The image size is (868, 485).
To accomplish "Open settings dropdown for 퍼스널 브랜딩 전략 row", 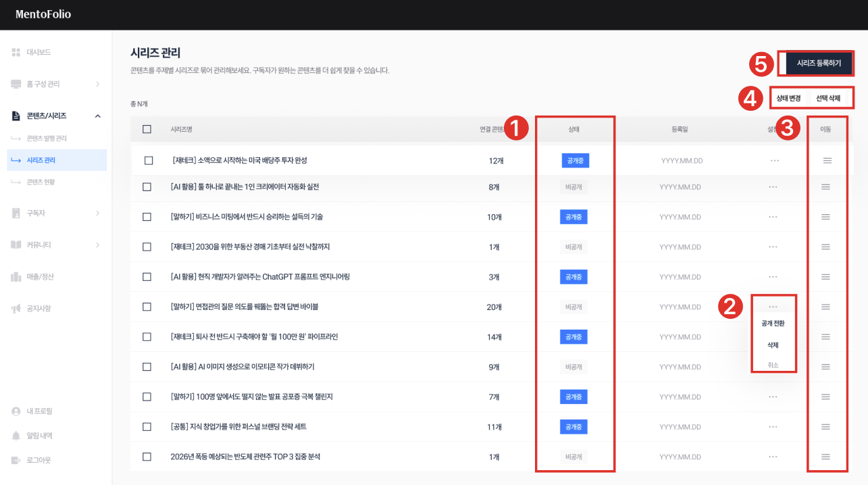I will click(x=773, y=427).
